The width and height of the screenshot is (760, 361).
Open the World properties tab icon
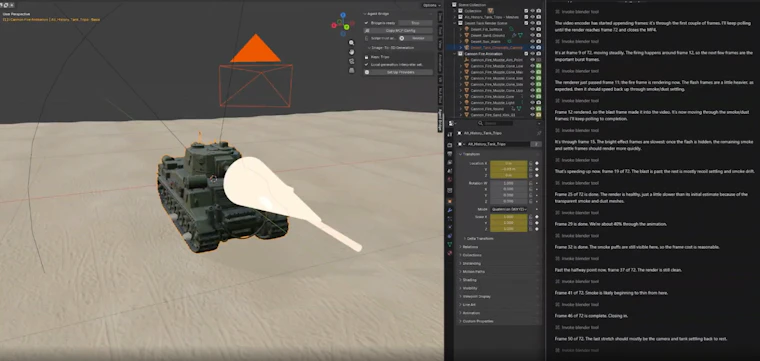click(x=449, y=179)
